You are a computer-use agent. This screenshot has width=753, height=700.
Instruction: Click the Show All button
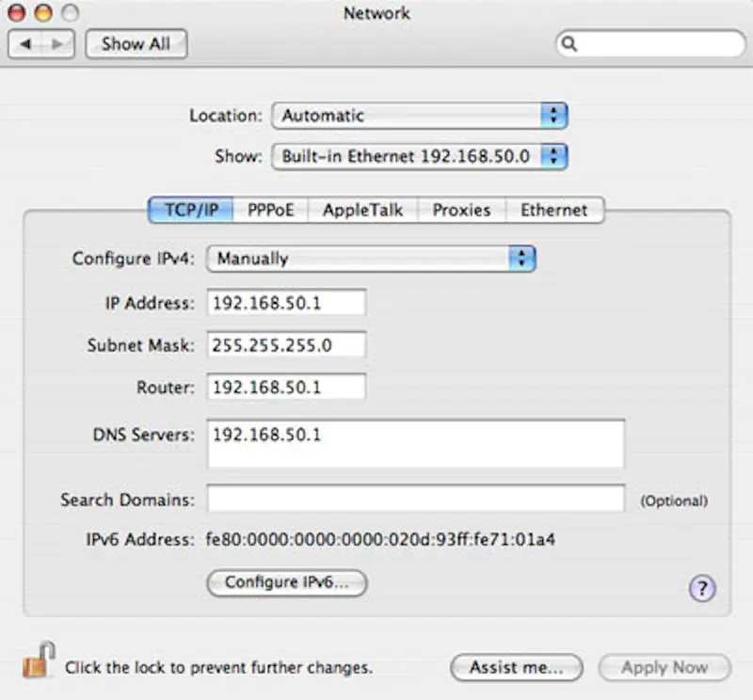136,43
